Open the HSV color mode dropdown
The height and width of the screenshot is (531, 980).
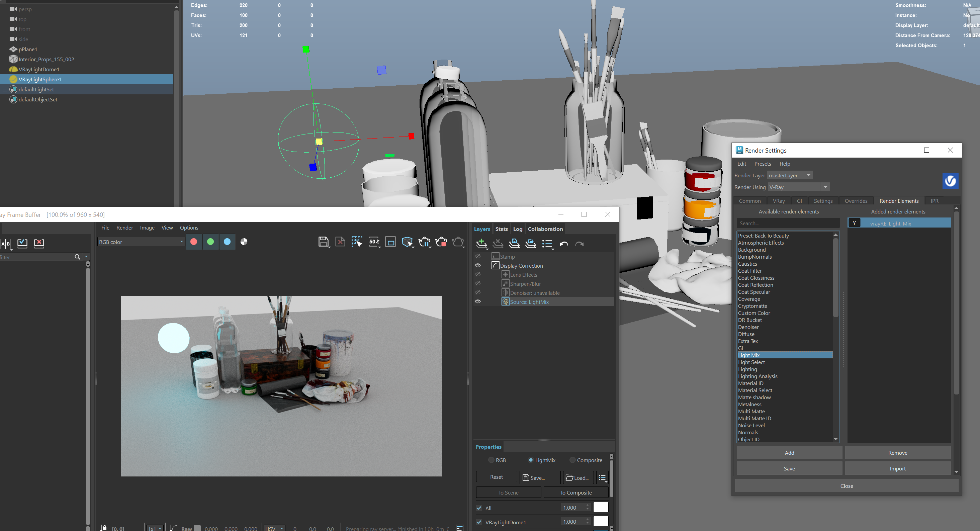tap(274, 528)
